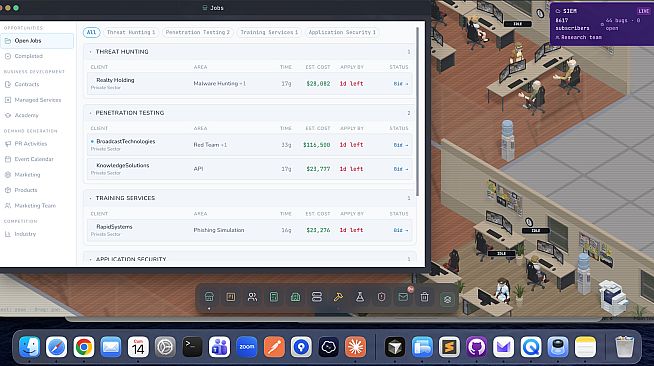Filter jobs by Penetration Testing 2 tab
The height and width of the screenshot is (366, 654).
point(198,32)
